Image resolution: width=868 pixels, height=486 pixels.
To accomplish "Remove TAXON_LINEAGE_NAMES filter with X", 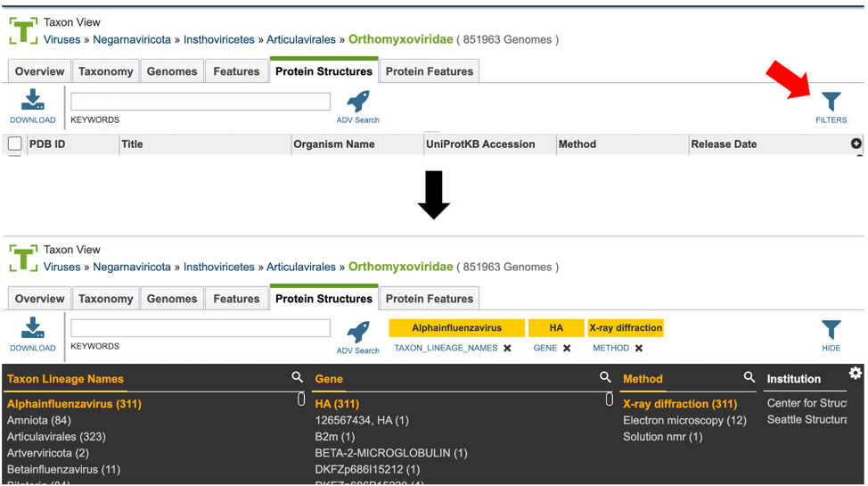I will (507, 348).
